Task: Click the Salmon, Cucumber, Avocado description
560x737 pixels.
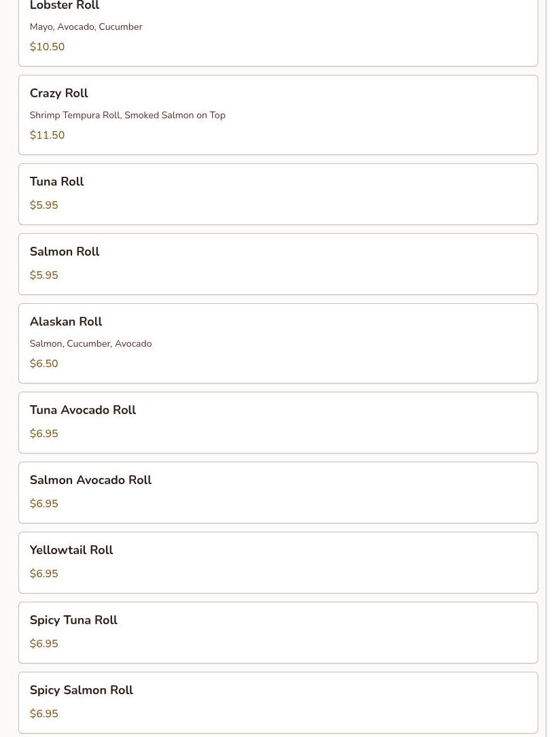Action: pos(90,343)
